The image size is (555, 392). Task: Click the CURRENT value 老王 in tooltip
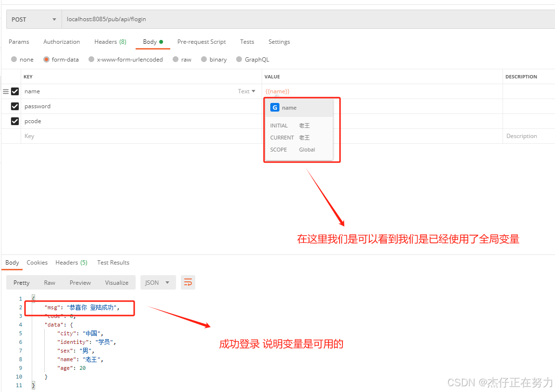coord(304,138)
